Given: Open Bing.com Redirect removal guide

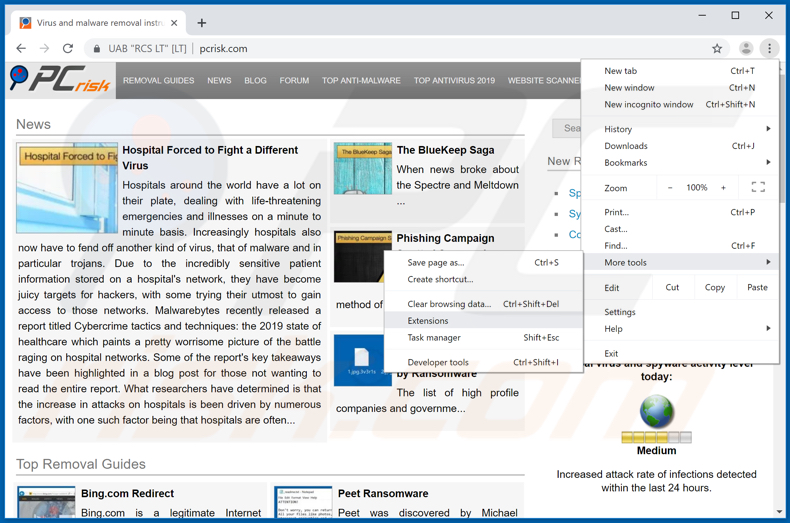Looking at the screenshot, I should [x=127, y=494].
